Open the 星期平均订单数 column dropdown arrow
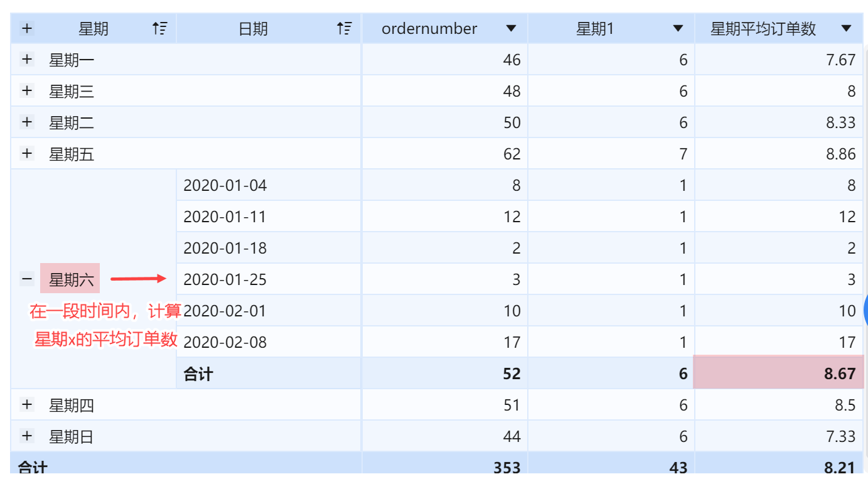 (846, 29)
